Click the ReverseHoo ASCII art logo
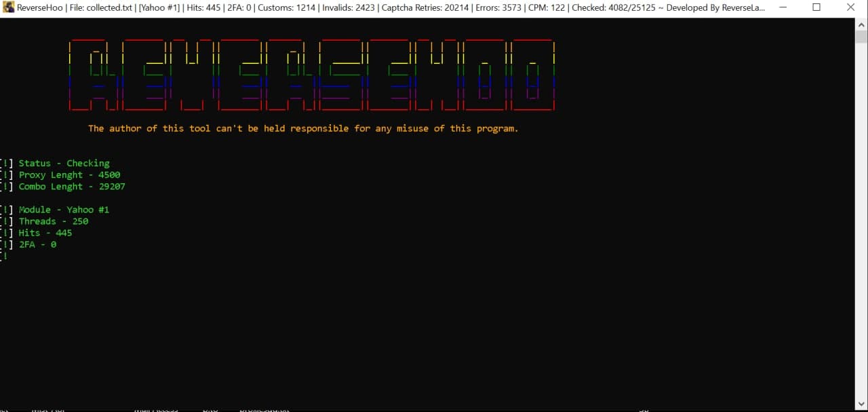Viewport: 868px width, 412px height. [312, 75]
